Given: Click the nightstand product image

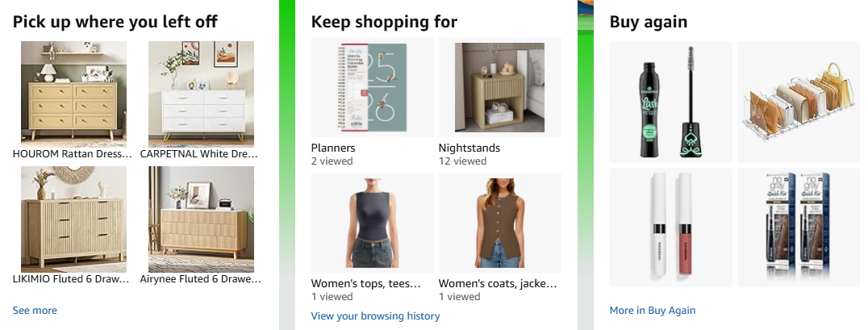Looking at the screenshot, I should point(500,87).
